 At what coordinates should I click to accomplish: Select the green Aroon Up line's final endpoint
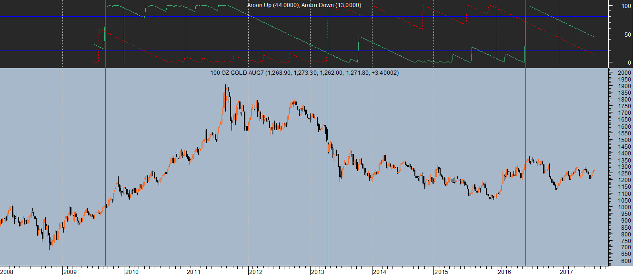(594, 36)
